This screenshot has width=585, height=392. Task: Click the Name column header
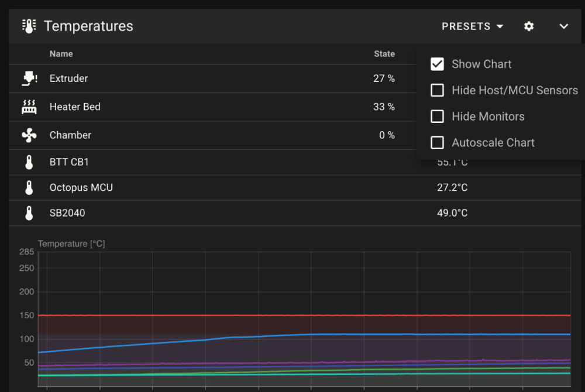(x=61, y=54)
